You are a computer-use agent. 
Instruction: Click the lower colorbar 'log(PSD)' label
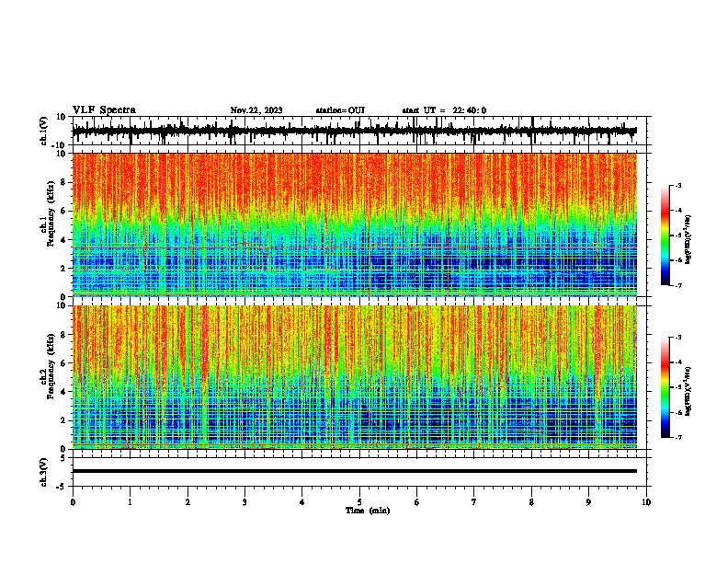tap(688, 391)
